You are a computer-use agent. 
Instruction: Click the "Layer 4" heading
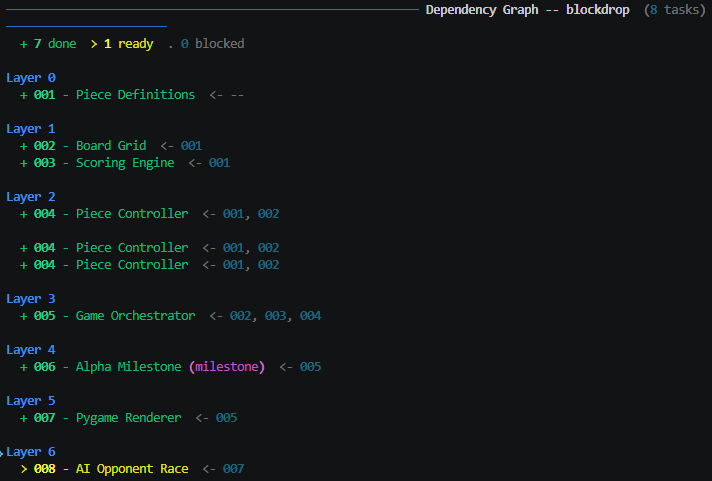point(31,350)
